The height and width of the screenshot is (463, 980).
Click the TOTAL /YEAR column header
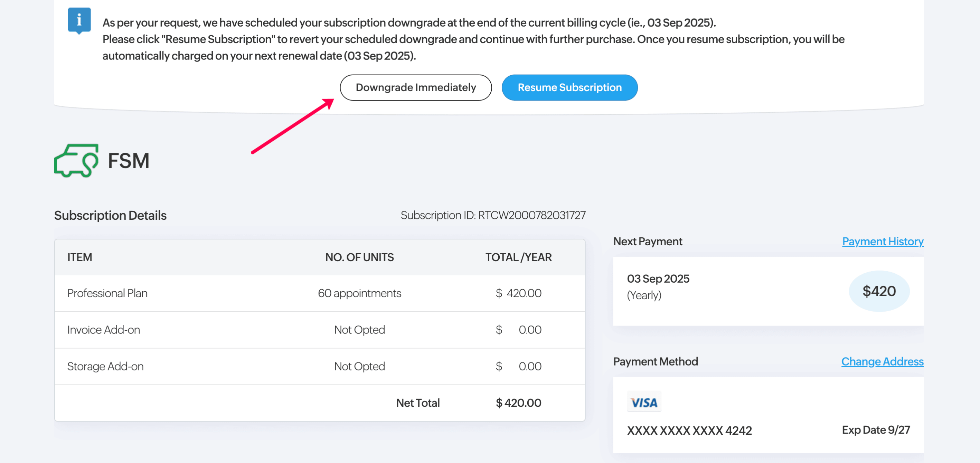[519, 257]
